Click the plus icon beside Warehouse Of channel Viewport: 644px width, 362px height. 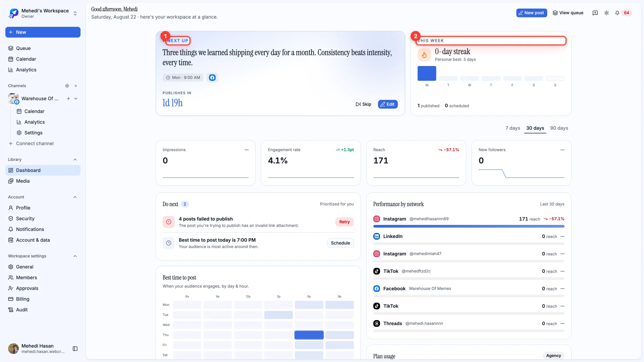[x=68, y=99]
